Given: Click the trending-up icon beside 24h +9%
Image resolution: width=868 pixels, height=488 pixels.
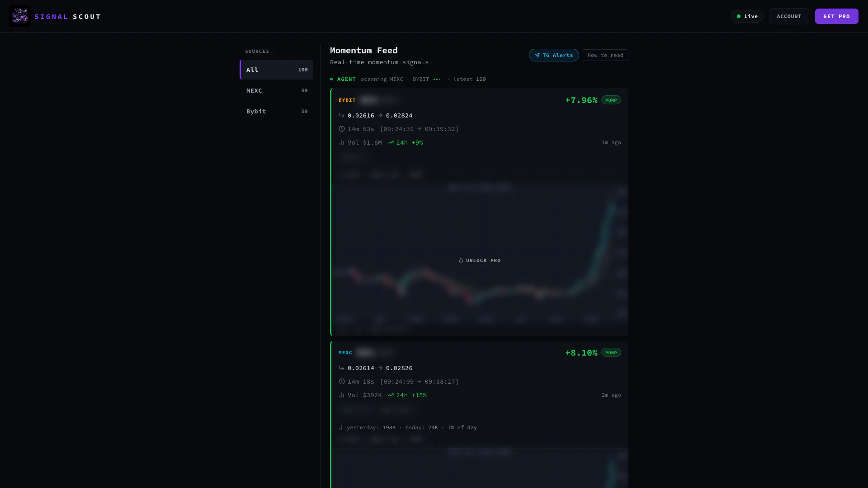Looking at the screenshot, I should click(x=391, y=142).
